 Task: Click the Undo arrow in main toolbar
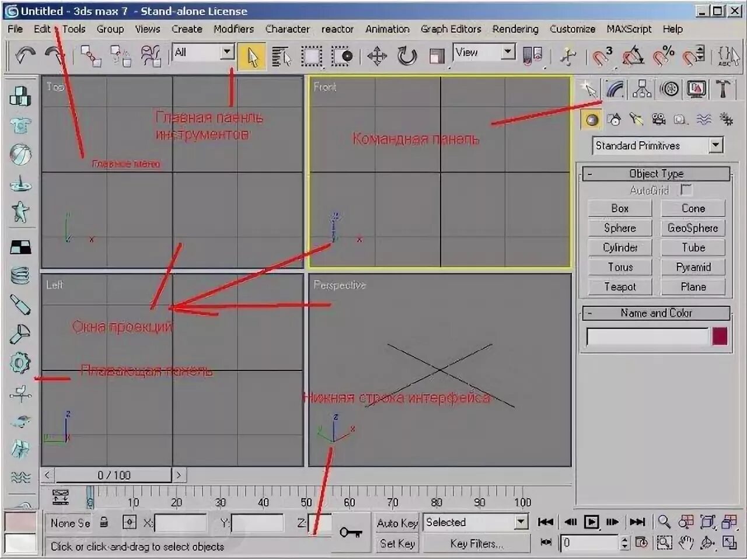click(x=26, y=56)
